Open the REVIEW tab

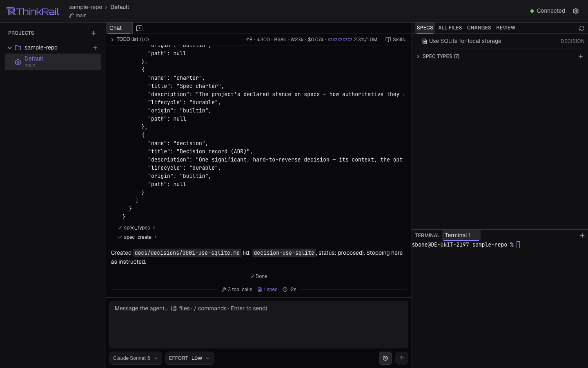tap(506, 28)
